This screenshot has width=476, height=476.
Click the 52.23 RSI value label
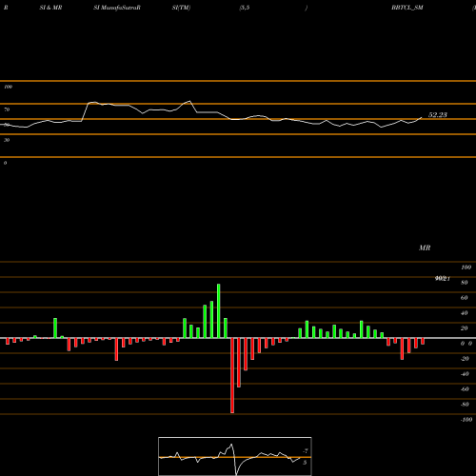(x=438, y=115)
